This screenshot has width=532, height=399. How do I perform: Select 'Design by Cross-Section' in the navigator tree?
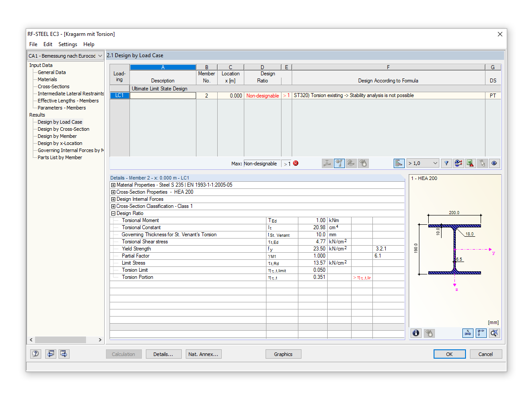tap(63, 129)
